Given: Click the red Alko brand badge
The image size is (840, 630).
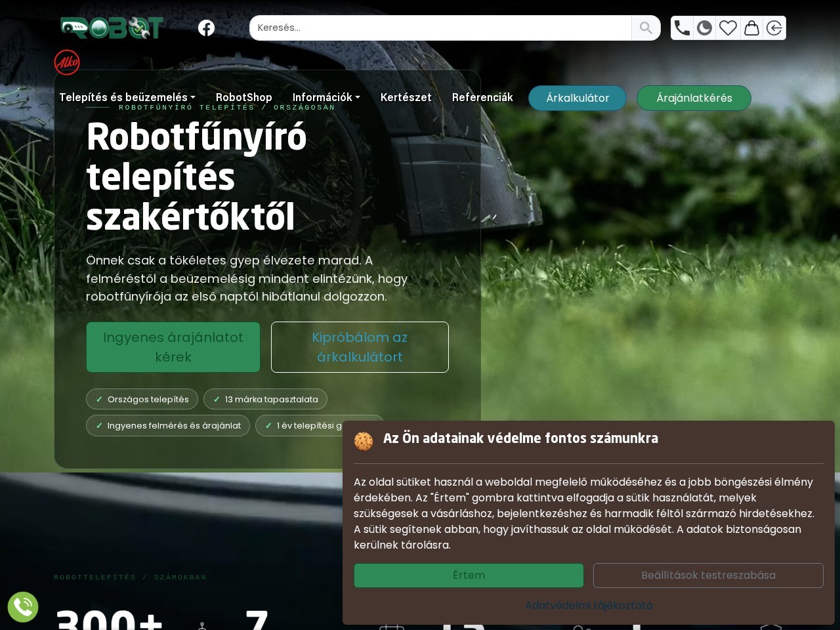Looking at the screenshot, I should coord(67,62).
